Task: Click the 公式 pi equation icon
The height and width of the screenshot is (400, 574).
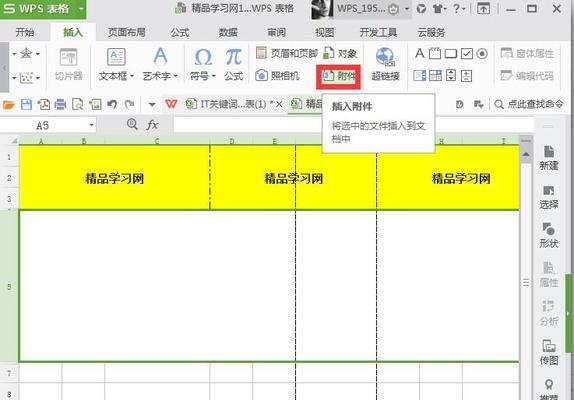Action: point(234,57)
